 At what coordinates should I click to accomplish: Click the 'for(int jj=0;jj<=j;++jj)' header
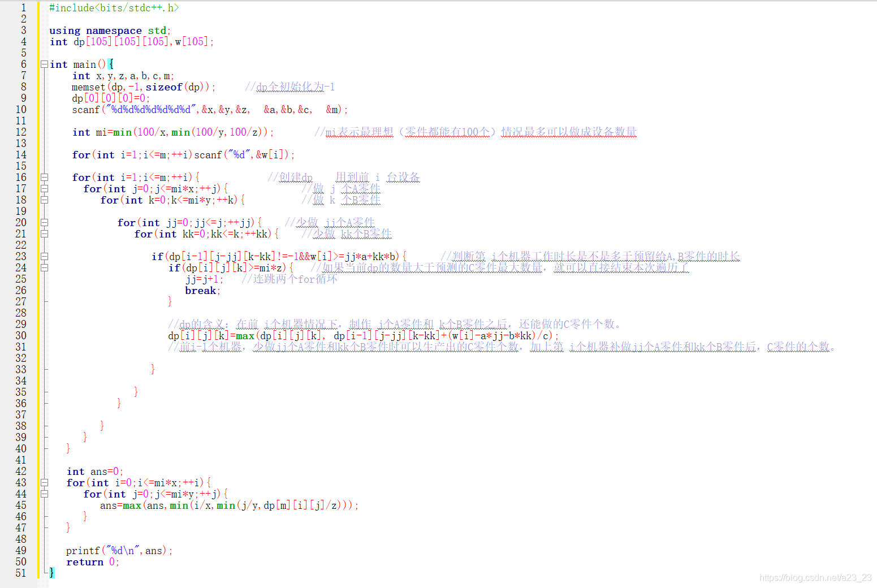click(189, 223)
